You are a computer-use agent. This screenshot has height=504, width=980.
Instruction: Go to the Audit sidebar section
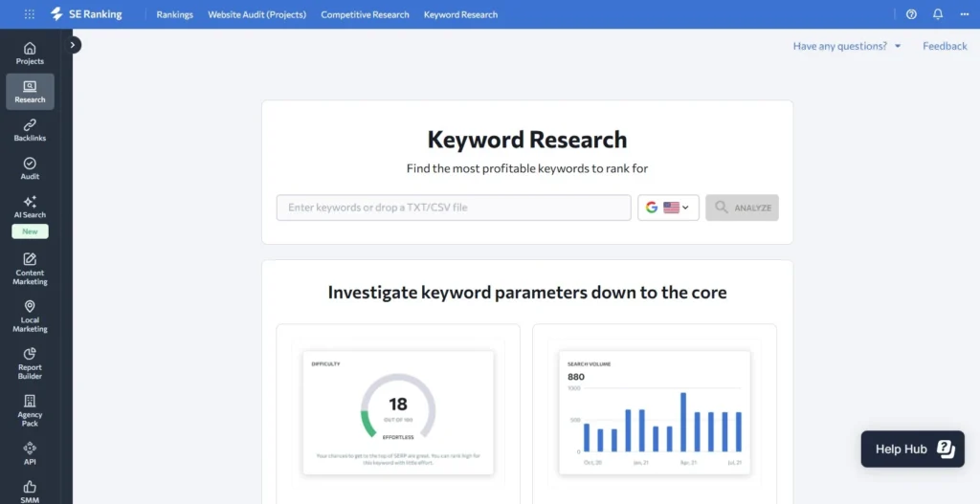30,168
